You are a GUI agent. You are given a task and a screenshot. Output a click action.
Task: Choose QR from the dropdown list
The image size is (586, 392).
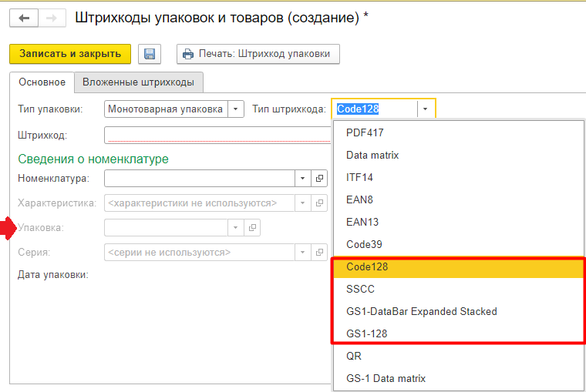(x=354, y=356)
